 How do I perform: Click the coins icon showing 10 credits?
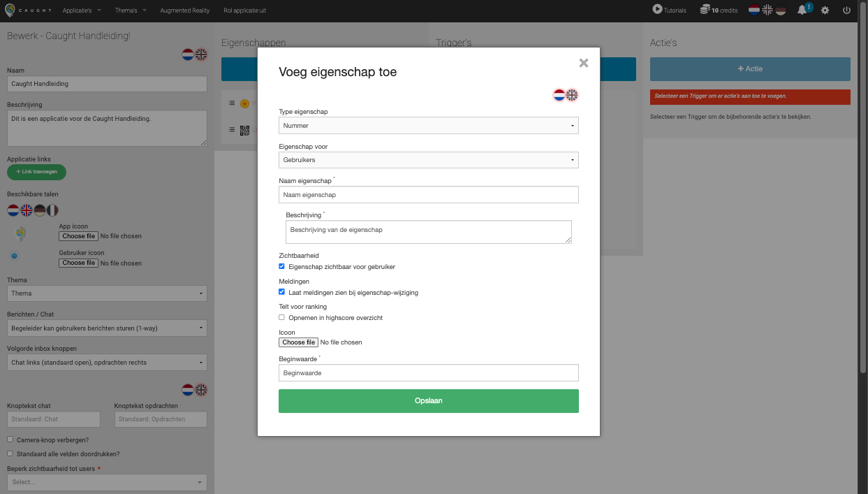(704, 10)
